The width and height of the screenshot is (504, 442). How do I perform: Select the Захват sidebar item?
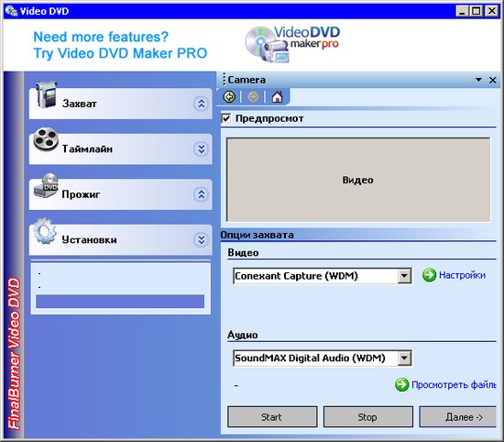point(121,104)
